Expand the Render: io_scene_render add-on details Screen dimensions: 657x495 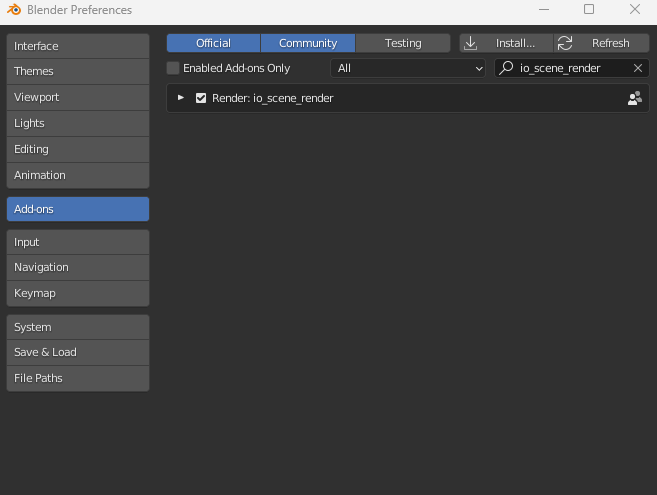click(x=181, y=98)
